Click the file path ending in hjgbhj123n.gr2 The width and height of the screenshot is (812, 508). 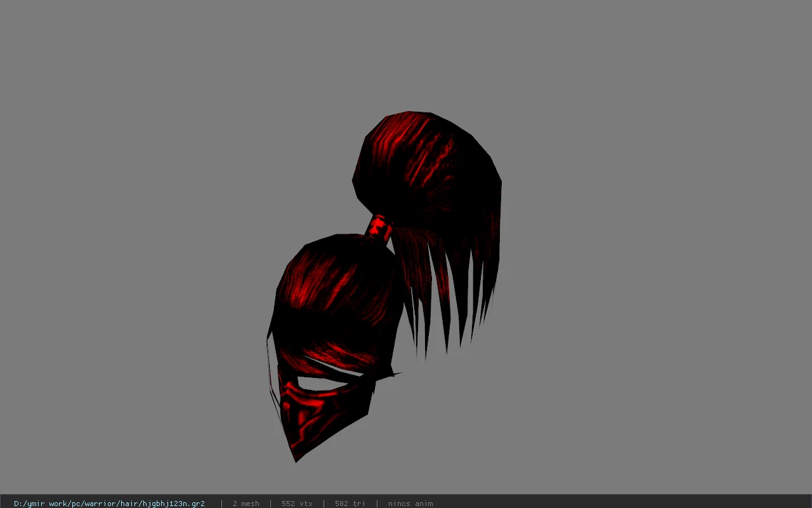109,504
